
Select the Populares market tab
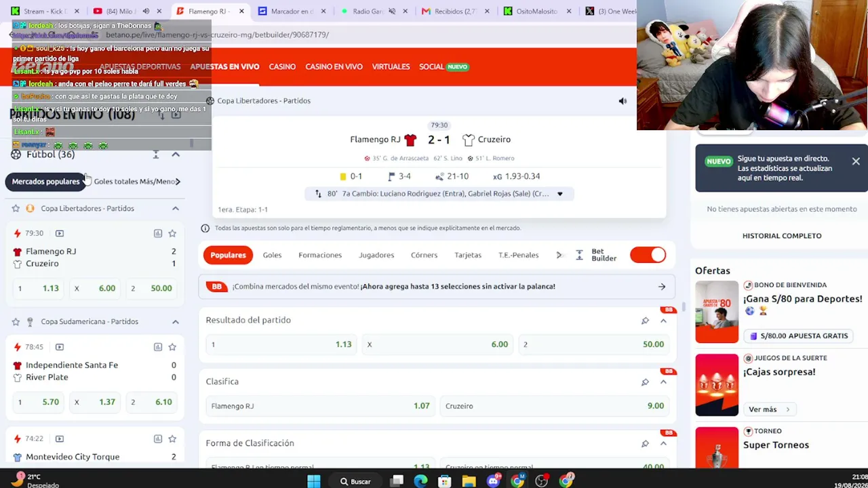(228, 255)
